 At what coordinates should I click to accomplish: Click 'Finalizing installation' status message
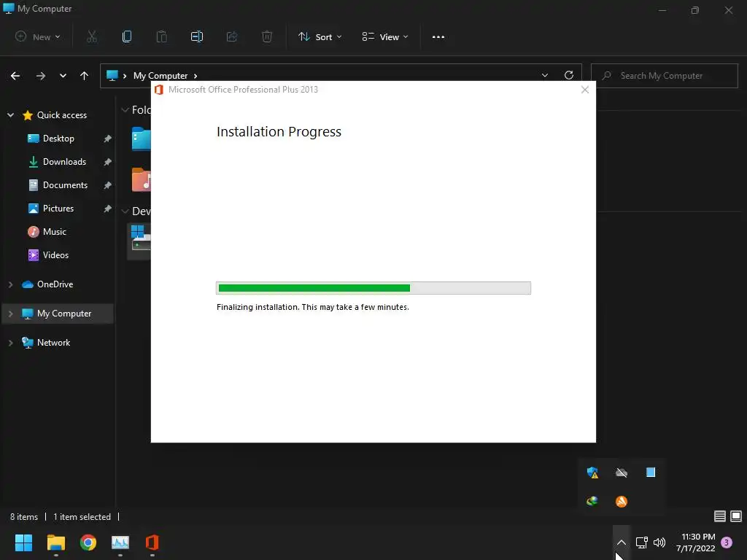(312, 307)
